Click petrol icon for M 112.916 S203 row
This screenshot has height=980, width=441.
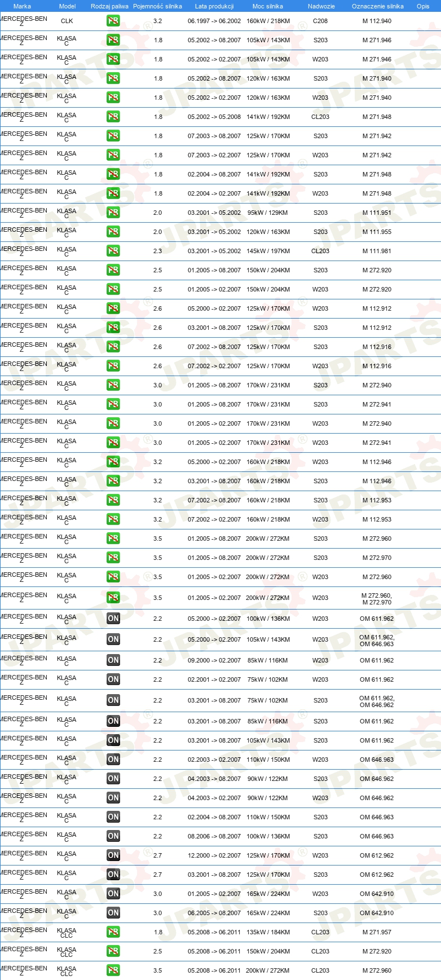113,347
